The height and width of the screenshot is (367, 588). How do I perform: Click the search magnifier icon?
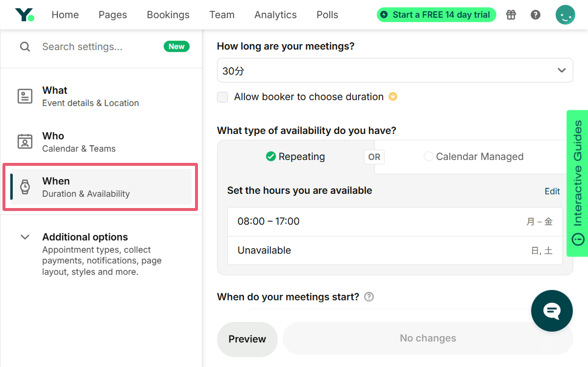[24, 47]
